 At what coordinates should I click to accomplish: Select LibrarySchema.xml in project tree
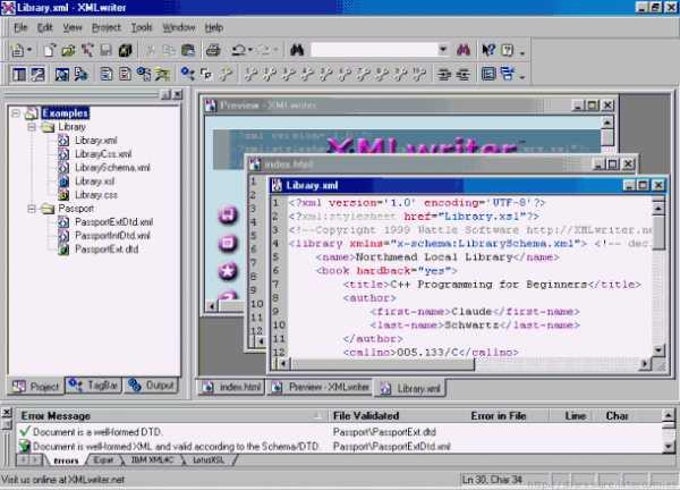point(112,168)
